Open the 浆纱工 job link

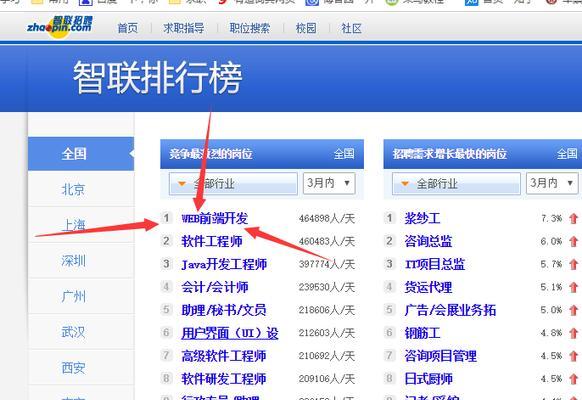(x=422, y=218)
